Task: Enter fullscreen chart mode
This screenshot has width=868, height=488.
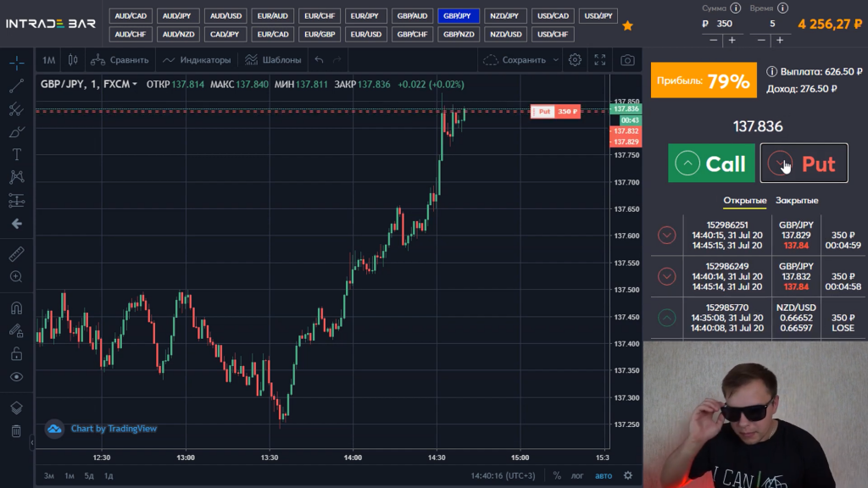Action: pos(600,60)
